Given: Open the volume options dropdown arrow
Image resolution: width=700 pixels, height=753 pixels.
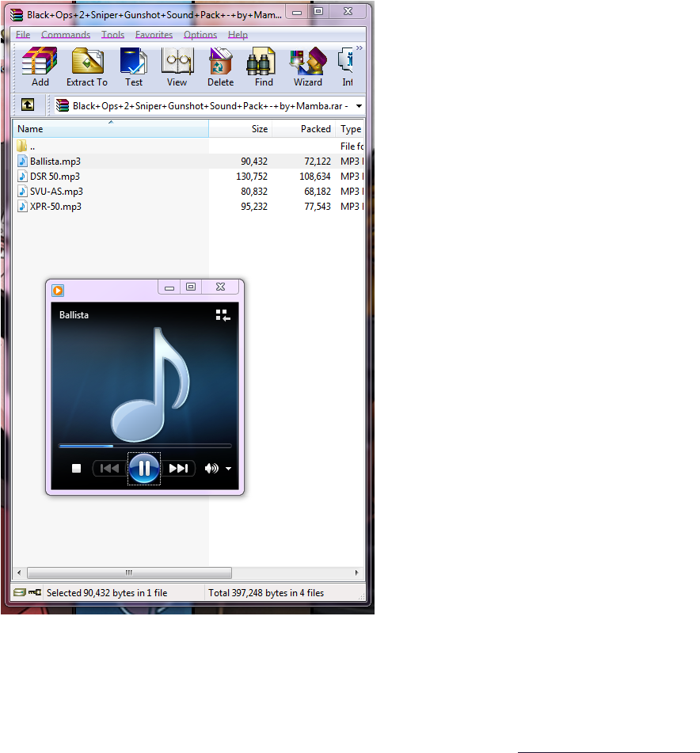Looking at the screenshot, I should click(x=226, y=469).
